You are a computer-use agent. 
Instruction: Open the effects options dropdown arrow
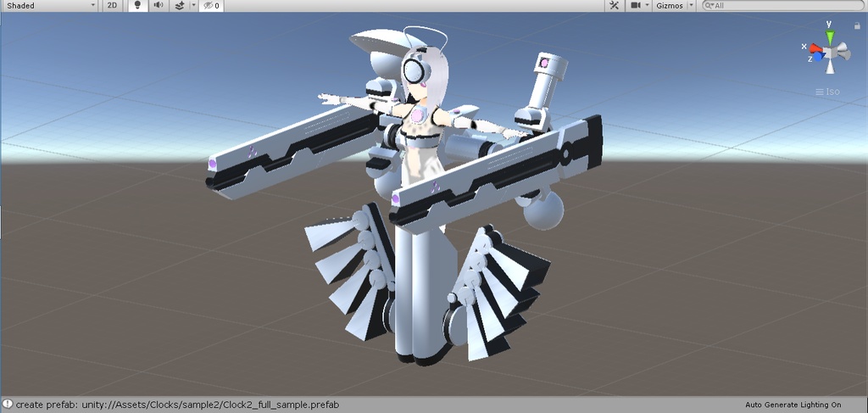[193, 6]
